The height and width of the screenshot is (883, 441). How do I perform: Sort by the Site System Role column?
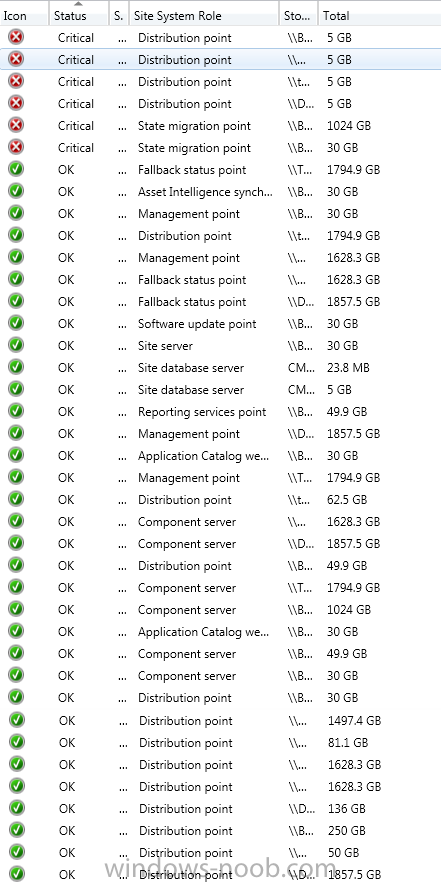point(203,15)
